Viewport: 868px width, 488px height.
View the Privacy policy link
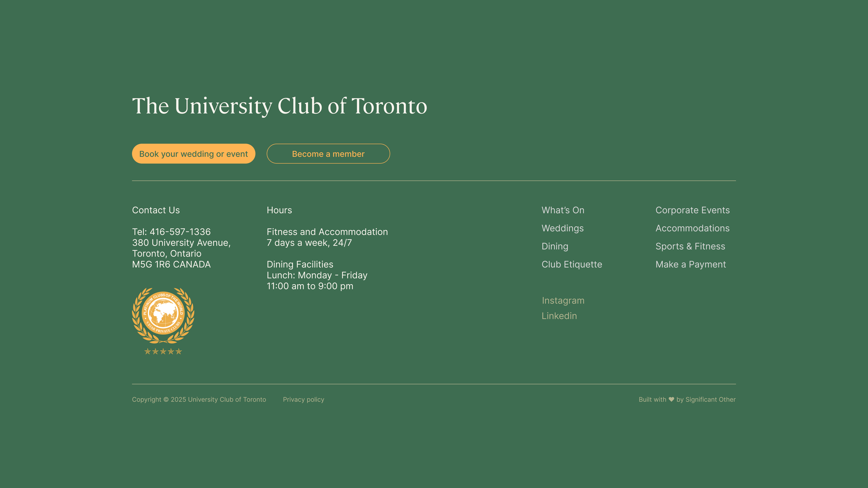click(303, 399)
